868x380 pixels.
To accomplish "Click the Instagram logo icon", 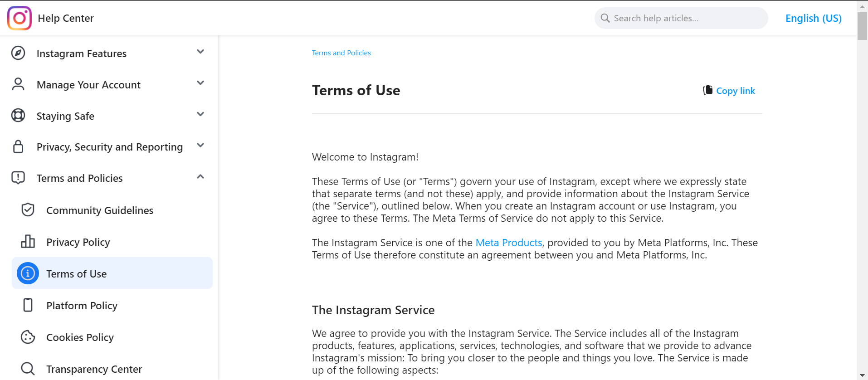I will [x=20, y=18].
